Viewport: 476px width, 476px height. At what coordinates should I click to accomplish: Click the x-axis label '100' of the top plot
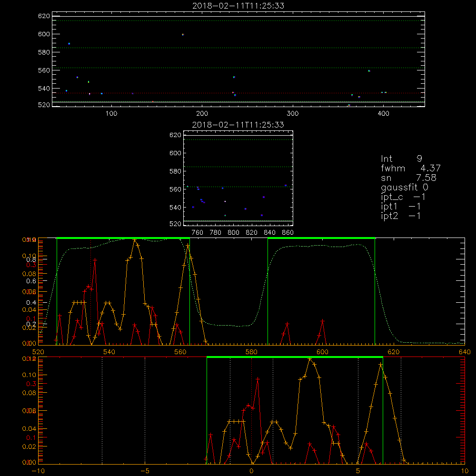tap(111, 114)
